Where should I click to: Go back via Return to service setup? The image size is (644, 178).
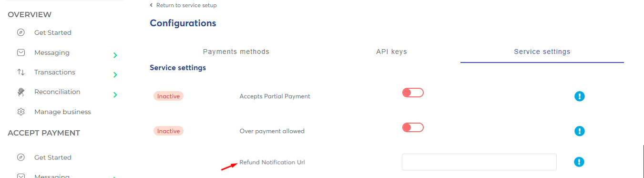[x=183, y=5]
